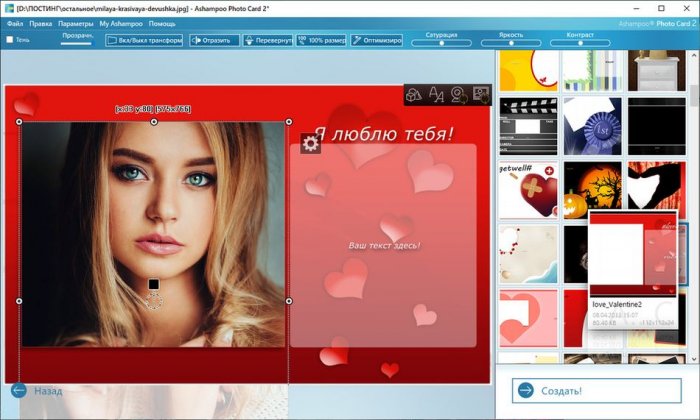Grab the top-center photo resize handle
This screenshot has width=700, height=420.
tap(154, 121)
